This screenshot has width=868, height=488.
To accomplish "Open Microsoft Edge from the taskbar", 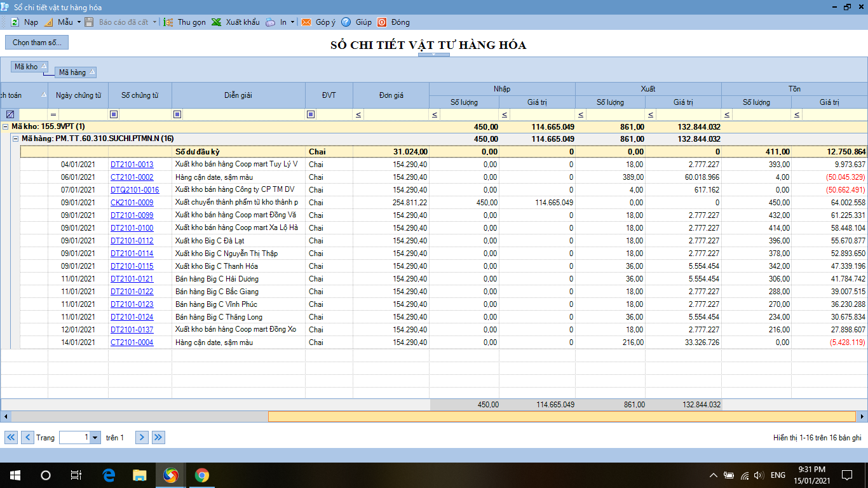I will [x=109, y=475].
